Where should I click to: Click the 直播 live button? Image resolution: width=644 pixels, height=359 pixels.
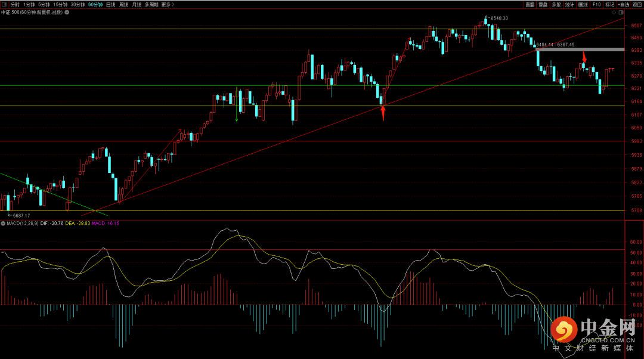pyautogui.click(x=530, y=5)
